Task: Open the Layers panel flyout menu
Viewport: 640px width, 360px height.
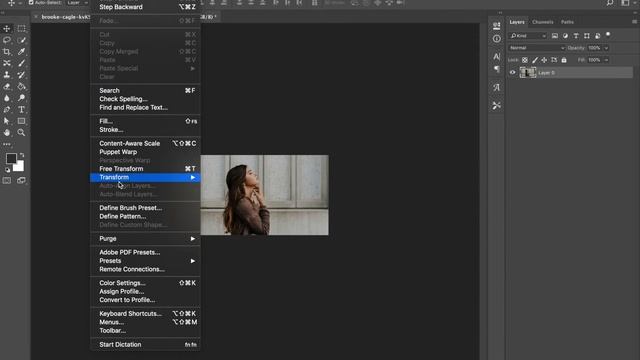Action: pyautogui.click(x=634, y=22)
